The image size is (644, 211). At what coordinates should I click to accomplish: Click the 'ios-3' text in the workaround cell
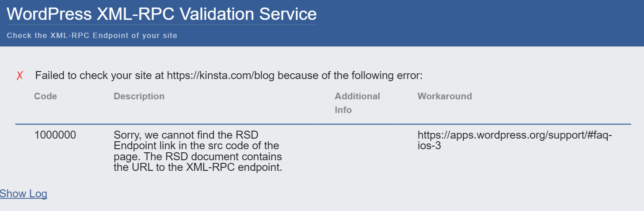click(x=429, y=146)
